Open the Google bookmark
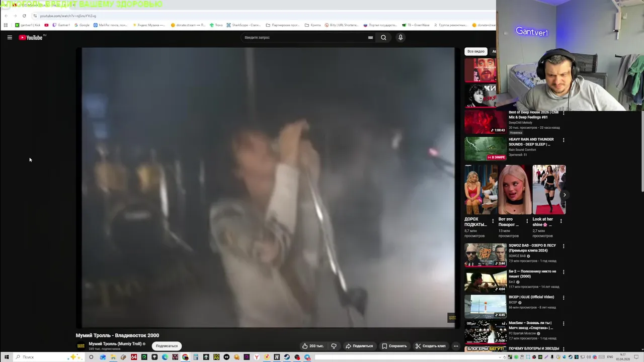The width and height of the screenshot is (644, 362). tap(82, 25)
